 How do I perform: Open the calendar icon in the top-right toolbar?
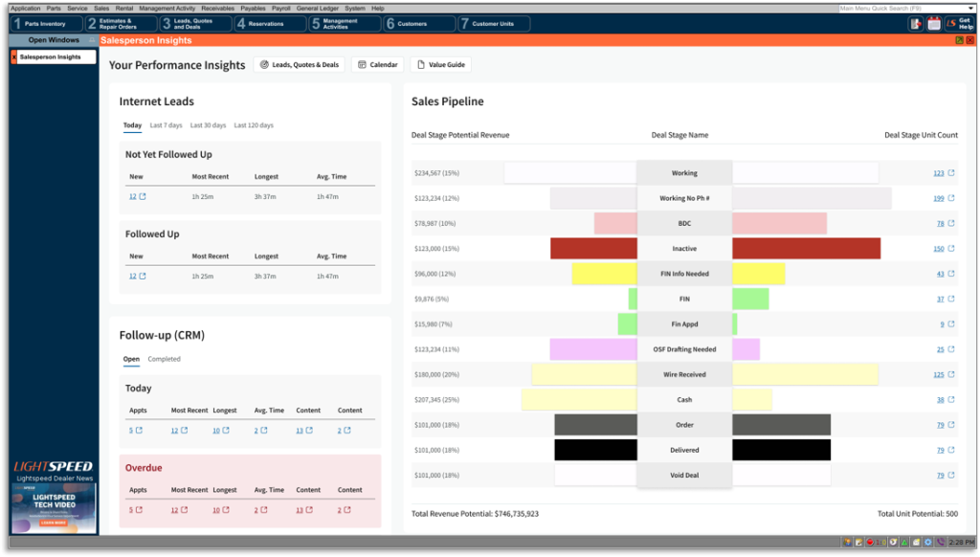[x=934, y=24]
